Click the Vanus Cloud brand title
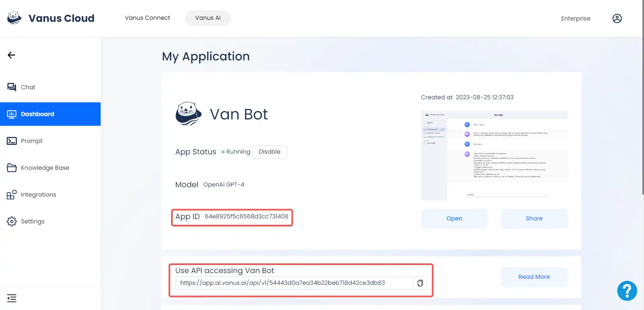The width and height of the screenshot is (644, 310). (61, 18)
